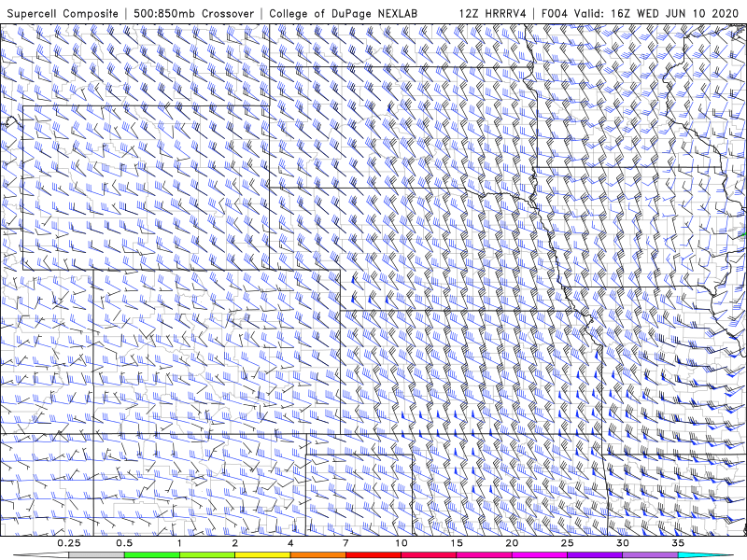The image size is (747, 560).
Task: Select the cyan swatch above 35
Action: click(x=705, y=555)
